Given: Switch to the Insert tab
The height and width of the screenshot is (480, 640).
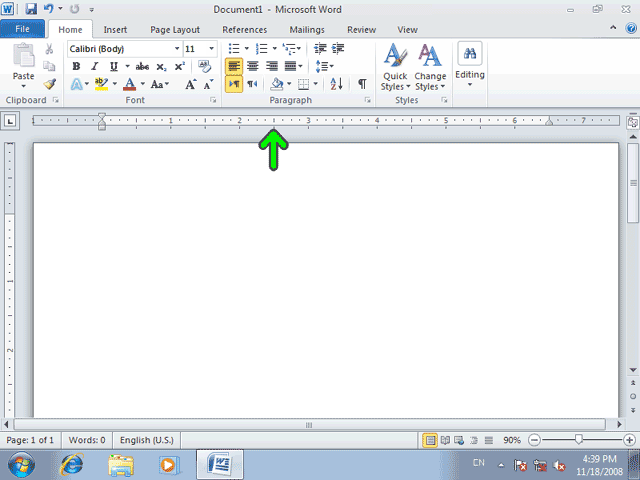Looking at the screenshot, I should pos(115,29).
